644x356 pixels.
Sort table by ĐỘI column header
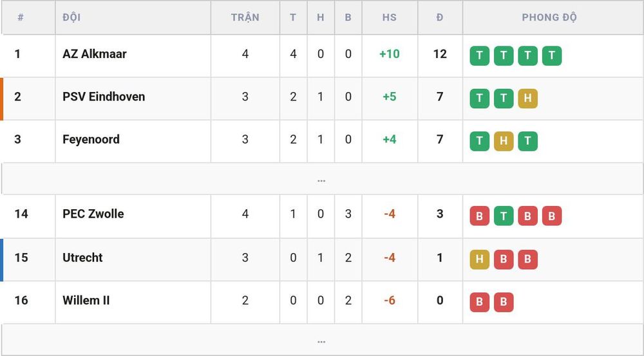click(x=71, y=17)
